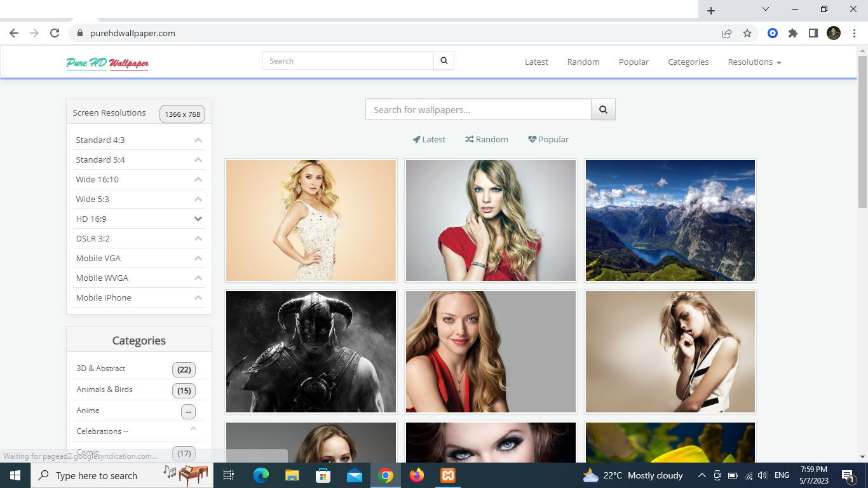The width and height of the screenshot is (868, 488).
Task: Click the vertical page scrollbar thumb
Action: coord(862,131)
